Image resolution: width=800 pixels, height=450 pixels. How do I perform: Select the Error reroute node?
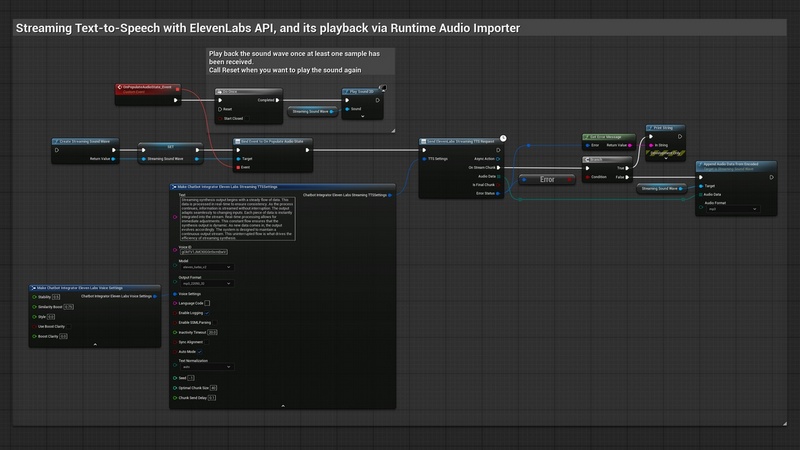pyautogui.click(x=546, y=179)
